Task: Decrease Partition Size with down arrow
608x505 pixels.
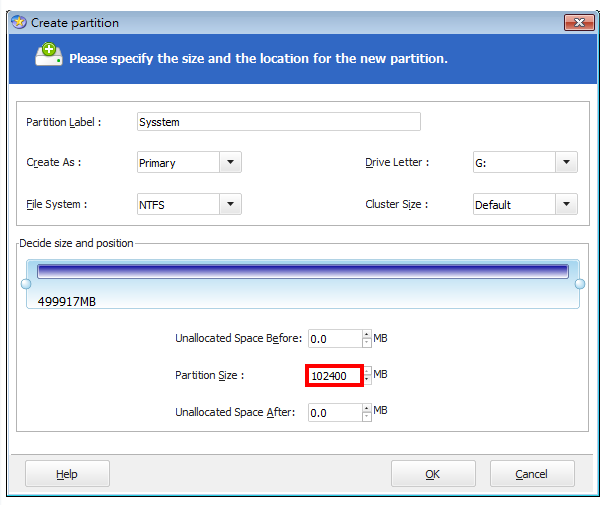Action: 367,380
